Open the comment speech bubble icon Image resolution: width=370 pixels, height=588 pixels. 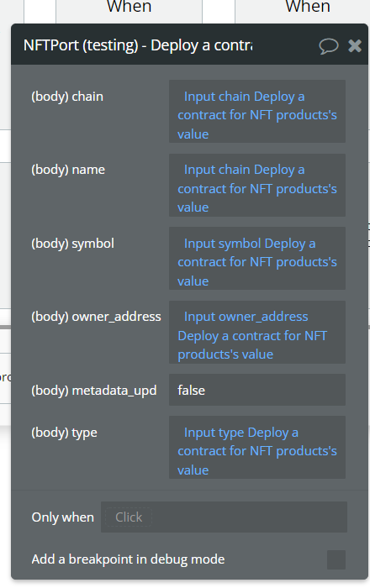[x=328, y=46]
